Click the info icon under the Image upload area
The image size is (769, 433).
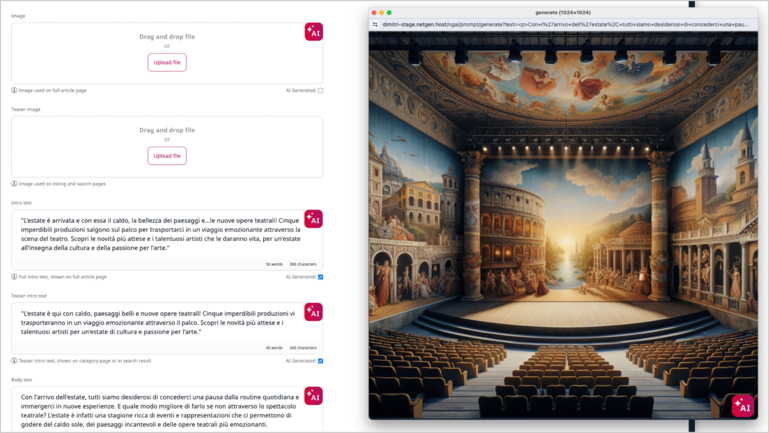pos(14,90)
